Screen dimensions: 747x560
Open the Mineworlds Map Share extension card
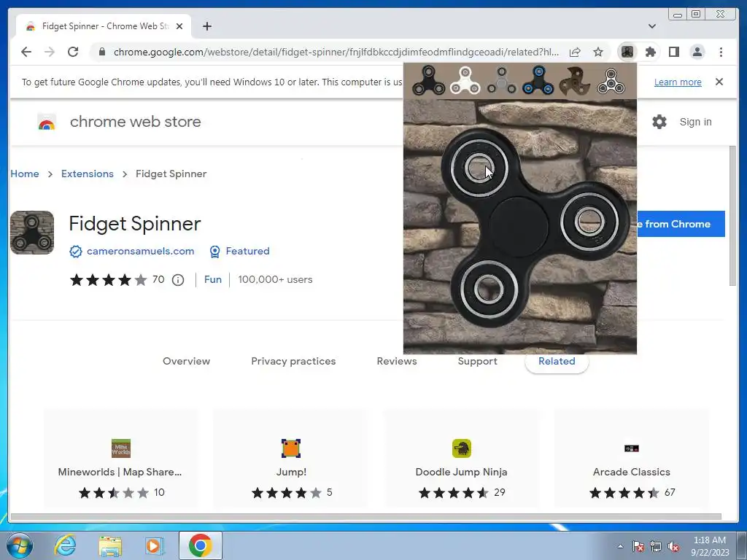point(120,459)
